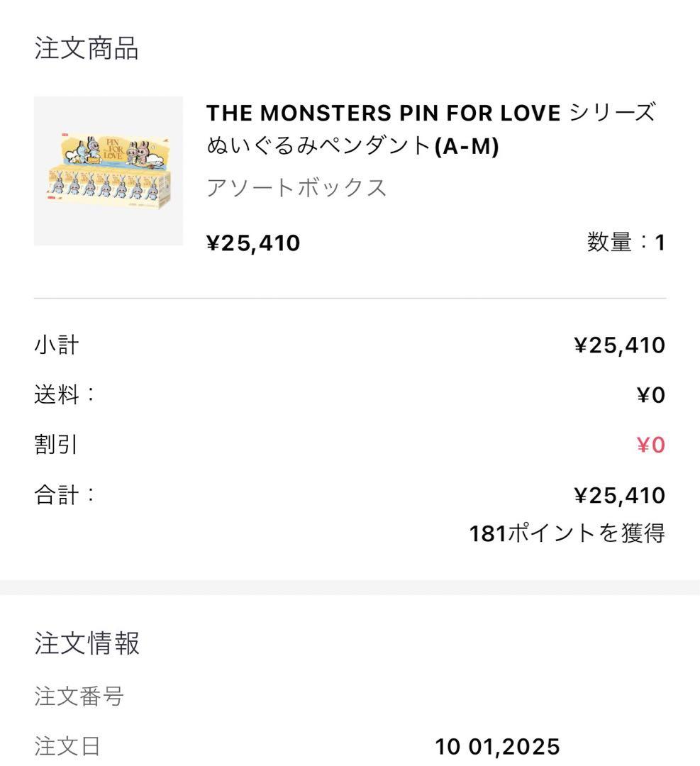Screen dimensions: 700x766
Task: Click the 注文商品 section heading
Action: (x=87, y=48)
